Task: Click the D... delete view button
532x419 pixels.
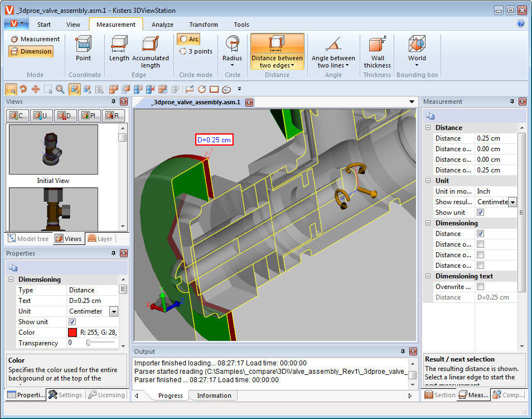Action: click(66, 116)
